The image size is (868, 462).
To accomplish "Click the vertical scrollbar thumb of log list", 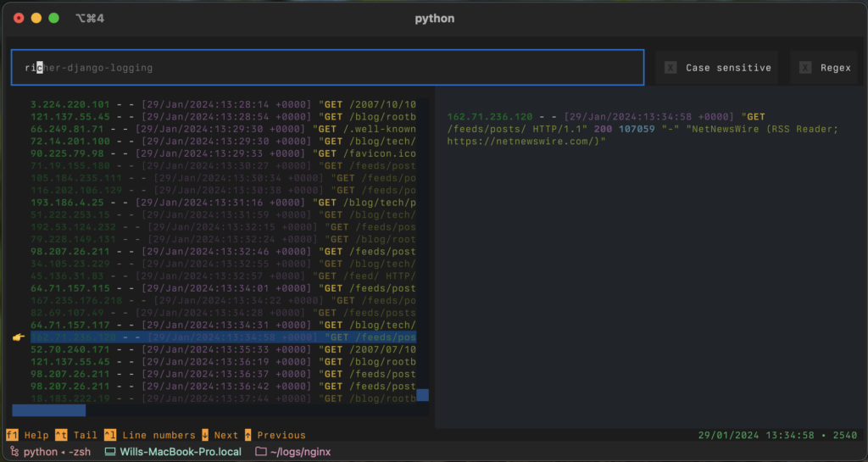I will pos(422,395).
